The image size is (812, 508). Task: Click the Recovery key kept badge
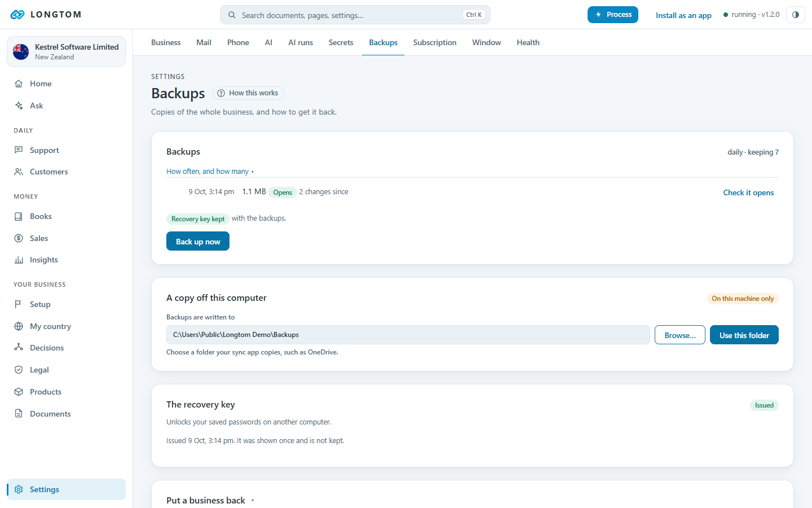[x=197, y=219]
